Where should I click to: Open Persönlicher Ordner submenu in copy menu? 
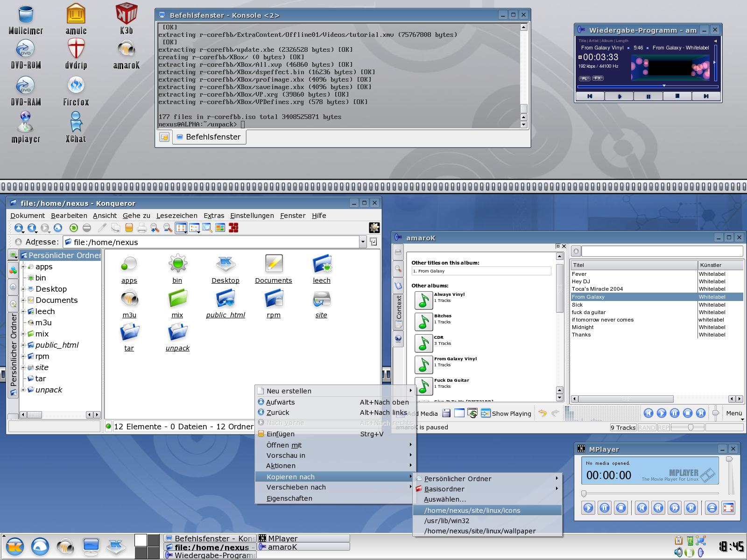point(487,479)
